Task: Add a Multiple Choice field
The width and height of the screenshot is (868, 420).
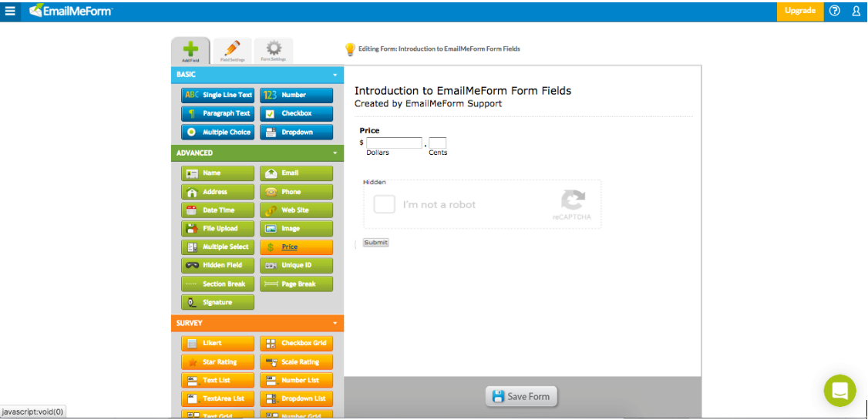Action: tap(217, 133)
